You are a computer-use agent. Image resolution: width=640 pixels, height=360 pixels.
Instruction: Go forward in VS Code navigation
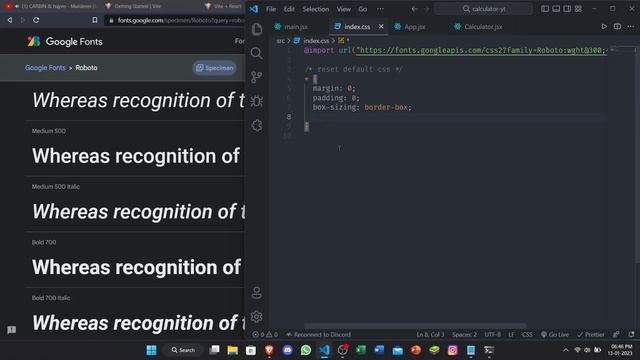[x=426, y=9]
